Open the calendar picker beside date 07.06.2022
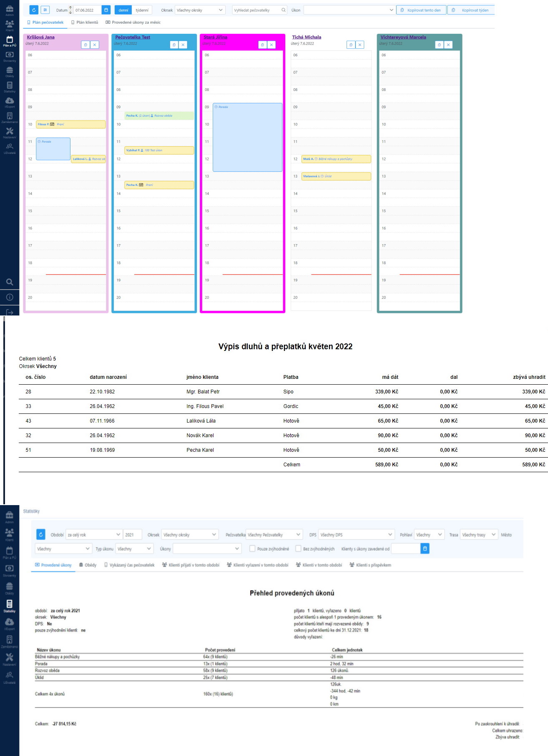Viewport: 548px width, 756px height. (106, 10)
